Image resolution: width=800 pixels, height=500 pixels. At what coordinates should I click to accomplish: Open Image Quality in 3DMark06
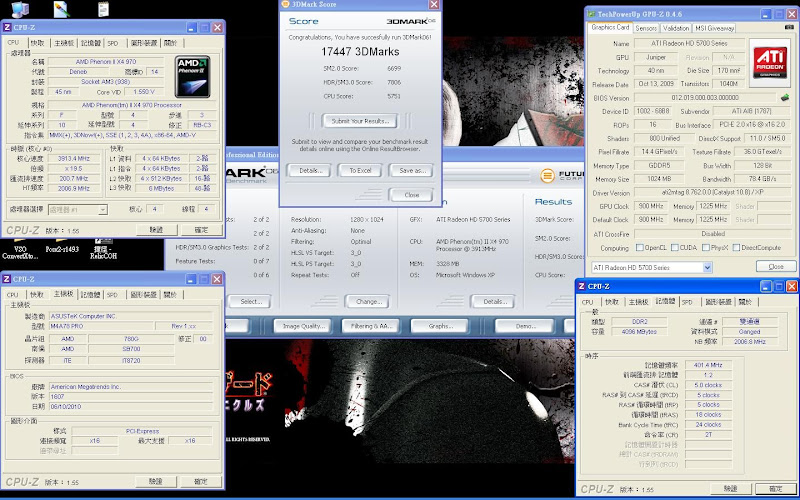point(303,326)
